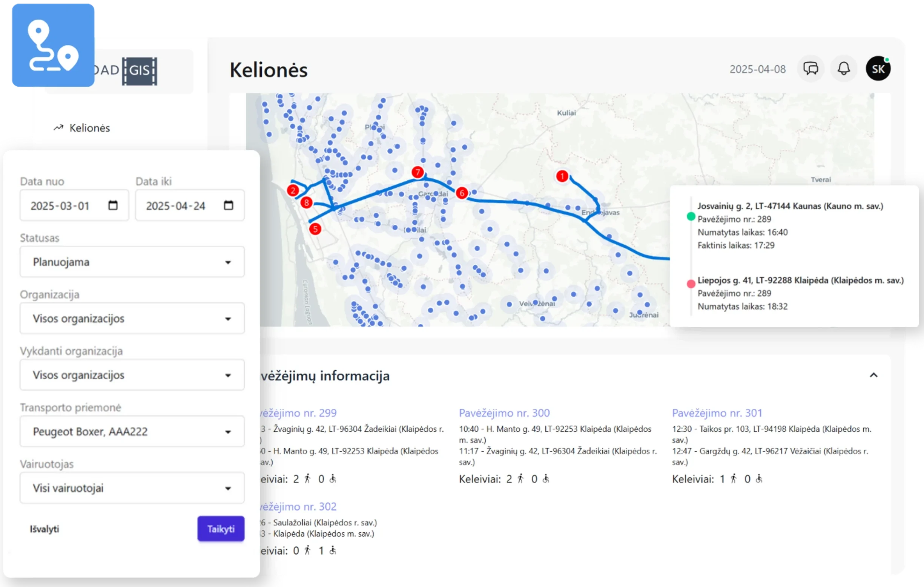Open the Organizacija dropdown
This screenshot has height=587, width=924.
132,319
